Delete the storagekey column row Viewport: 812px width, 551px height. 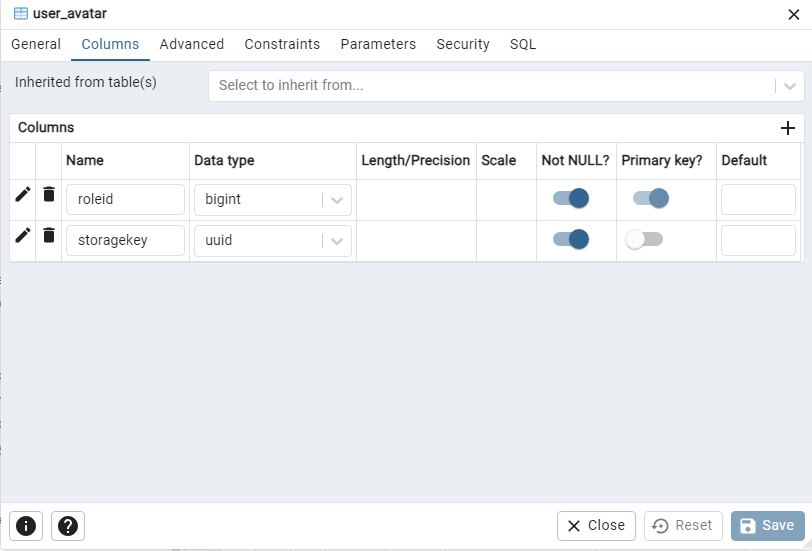coord(49,236)
